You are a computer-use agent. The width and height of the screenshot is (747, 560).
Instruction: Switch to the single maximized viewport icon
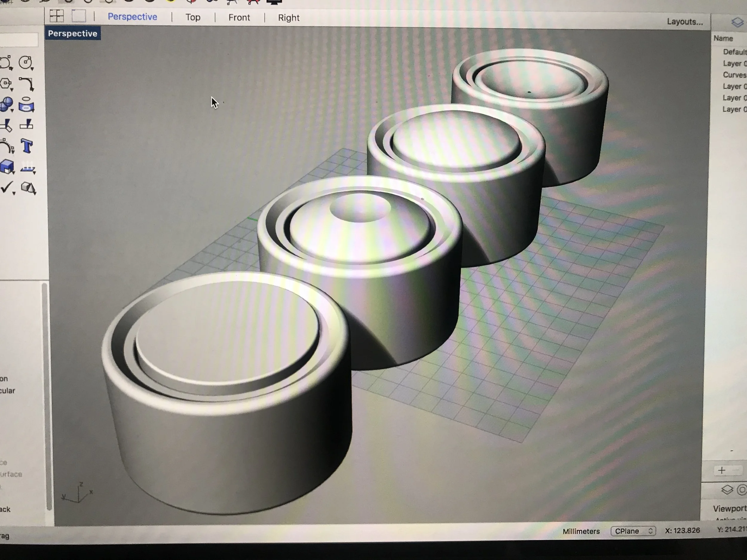(x=79, y=16)
